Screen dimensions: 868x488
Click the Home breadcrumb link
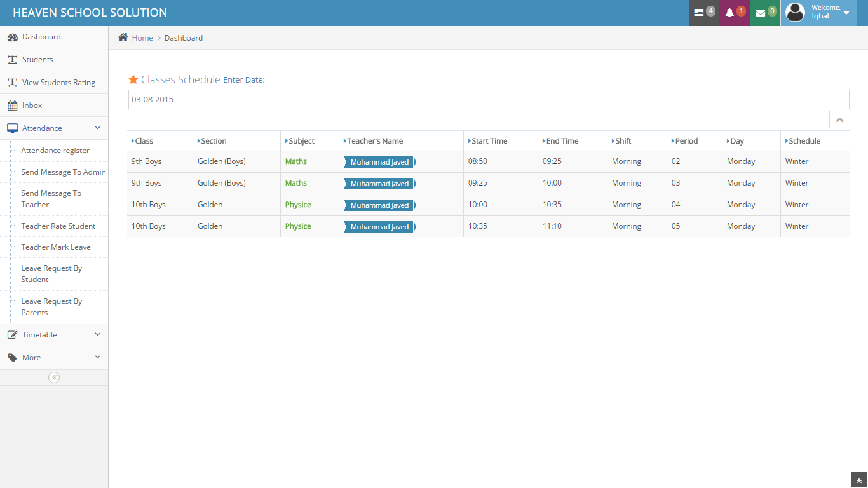[142, 38]
